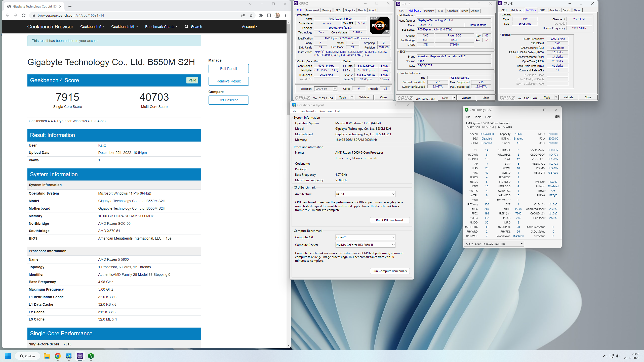Click the Ryzen 5 logo in CPU-Z

click(x=380, y=25)
